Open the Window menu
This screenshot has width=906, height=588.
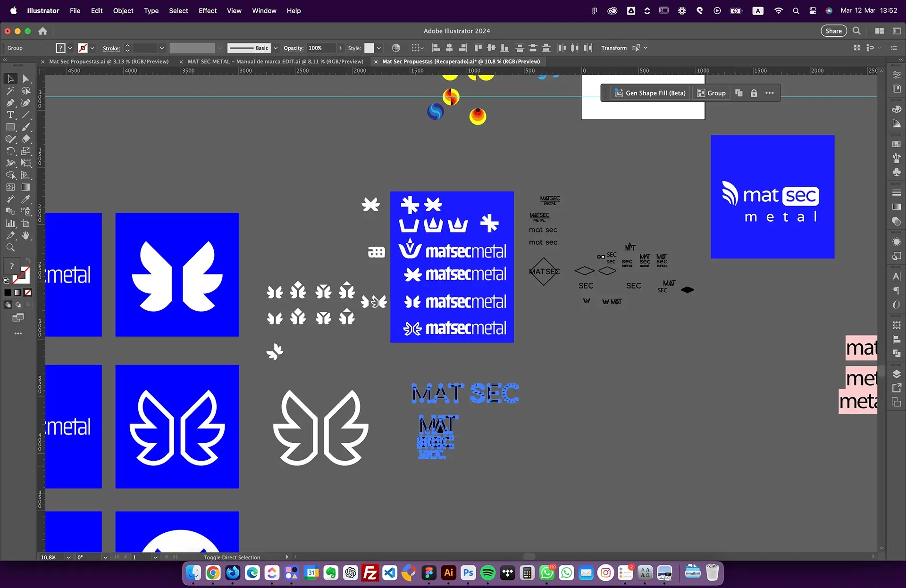264,10
